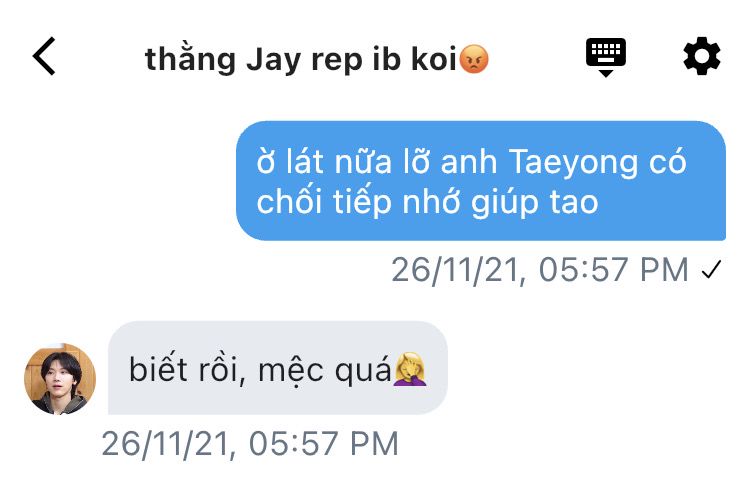Screen dimensions: 750x478
Task: Click "chối tiếp nhớ giúp tao" text line
Action: coord(427,202)
